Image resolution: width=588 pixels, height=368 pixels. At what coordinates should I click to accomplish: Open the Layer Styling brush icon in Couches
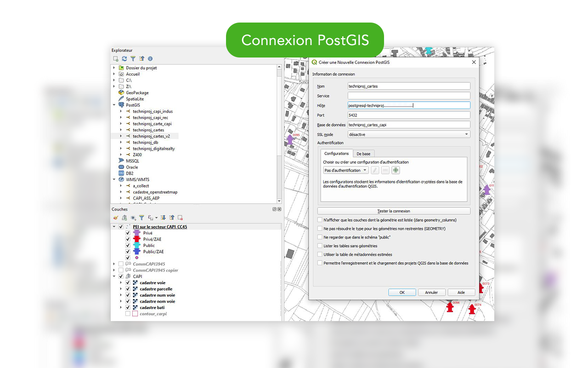(116, 218)
